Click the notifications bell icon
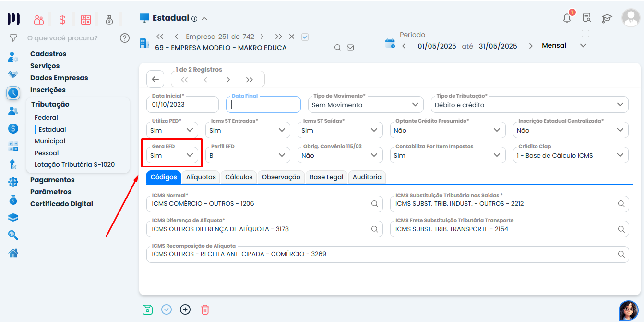Screen dimensions: 644x322 (x=567, y=18)
